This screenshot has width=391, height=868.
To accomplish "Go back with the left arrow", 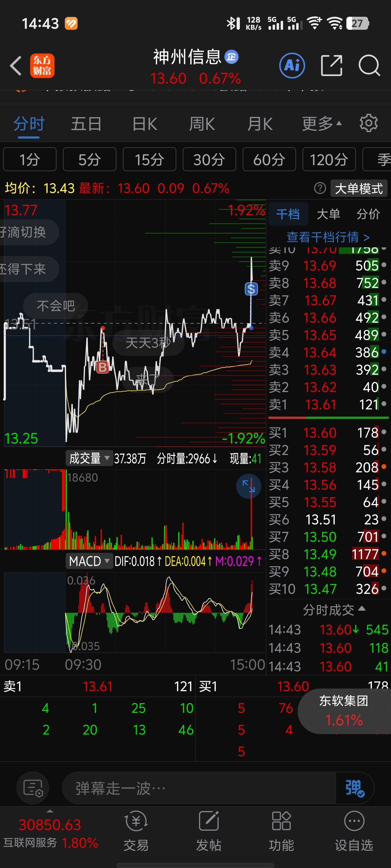I will pyautogui.click(x=16, y=65).
